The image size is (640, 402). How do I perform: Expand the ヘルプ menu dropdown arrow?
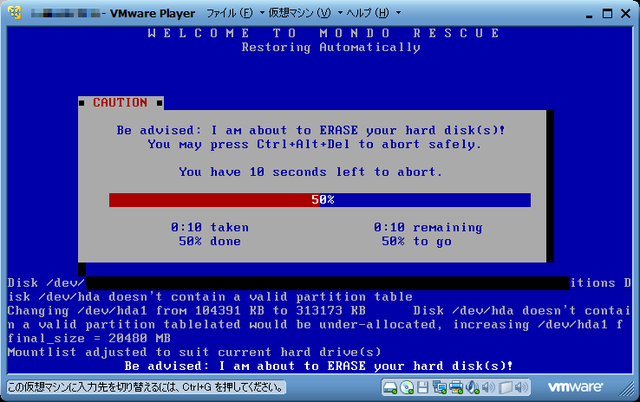(x=398, y=13)
